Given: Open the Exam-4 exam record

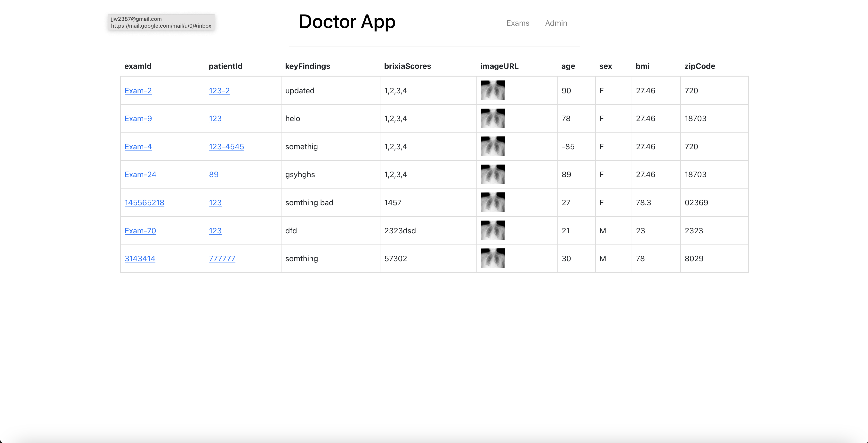Looking at the screenshot, I should (138, 146).
